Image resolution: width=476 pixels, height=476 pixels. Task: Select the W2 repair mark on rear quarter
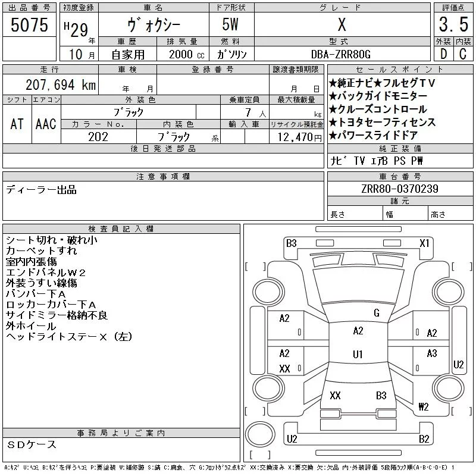point(423,406)
